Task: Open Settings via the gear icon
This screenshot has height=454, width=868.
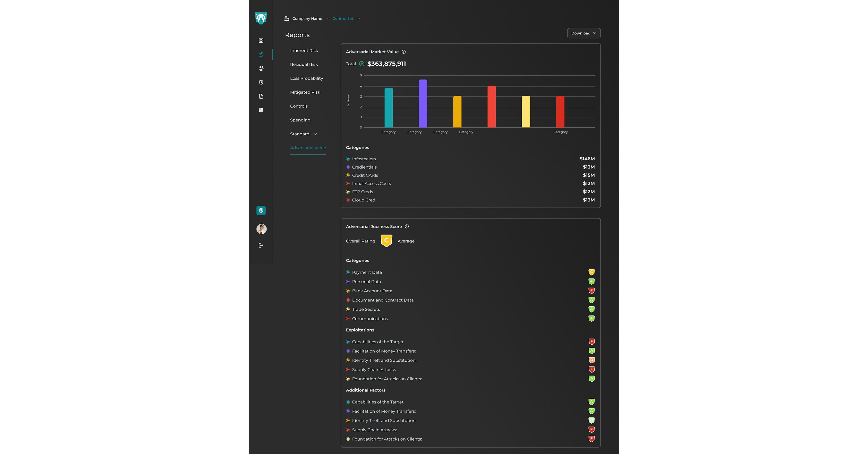Action: click(x=261, y=110)
